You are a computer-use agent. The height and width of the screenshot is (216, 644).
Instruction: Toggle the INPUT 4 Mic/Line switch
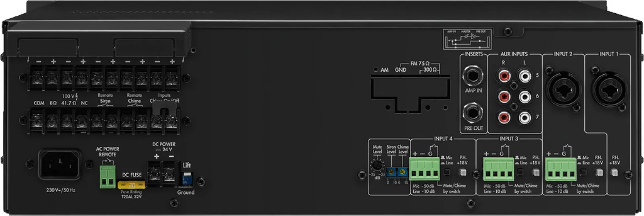pyautogui.click(x=446, y=172)
